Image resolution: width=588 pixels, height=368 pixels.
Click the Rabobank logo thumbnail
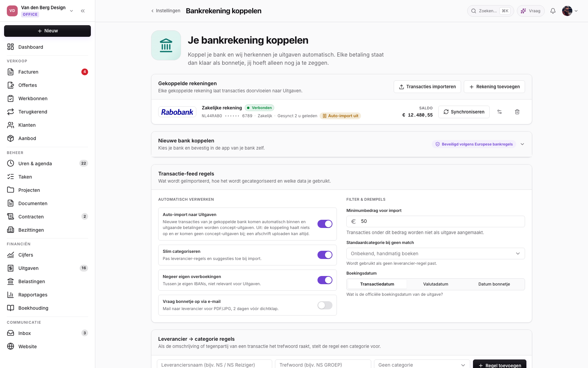pos(177,112)
